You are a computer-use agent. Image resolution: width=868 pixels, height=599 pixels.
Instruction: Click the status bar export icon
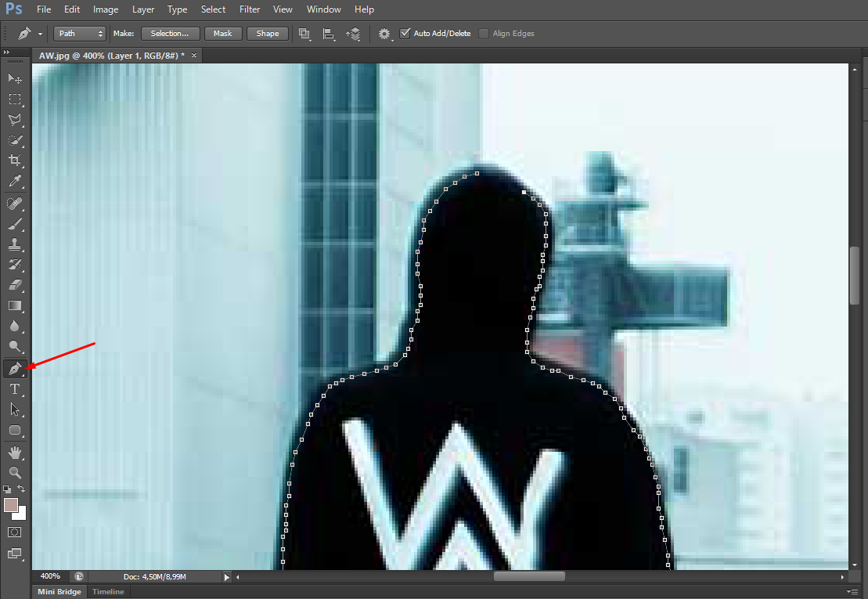tap(79, 577)
